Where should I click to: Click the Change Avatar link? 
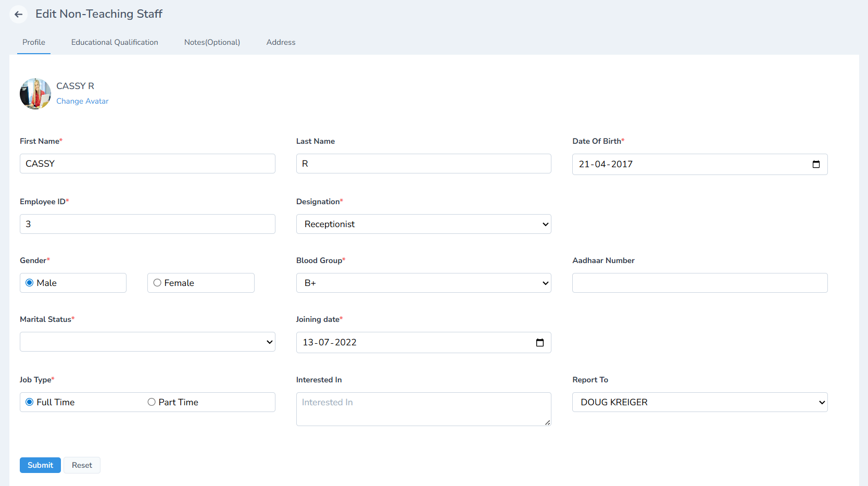(82, 101)
